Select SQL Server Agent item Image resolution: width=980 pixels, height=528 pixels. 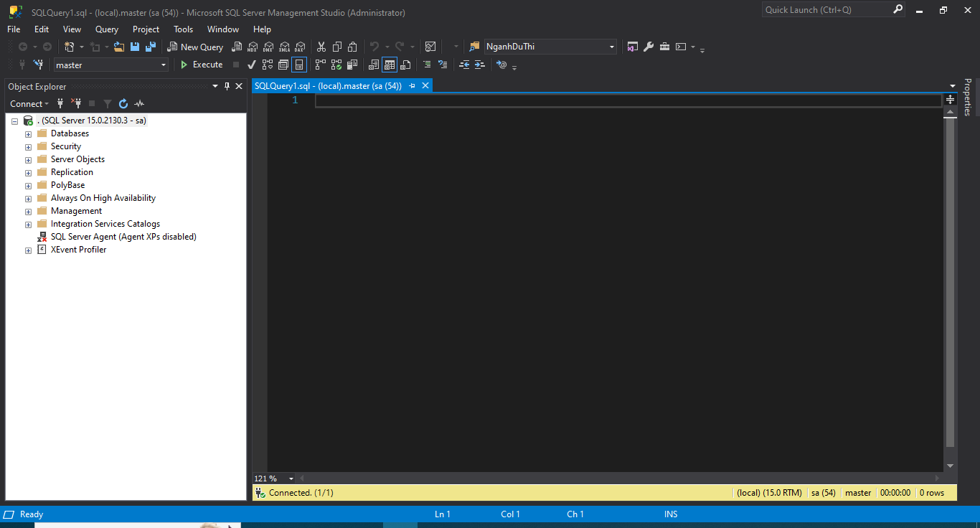123,237
